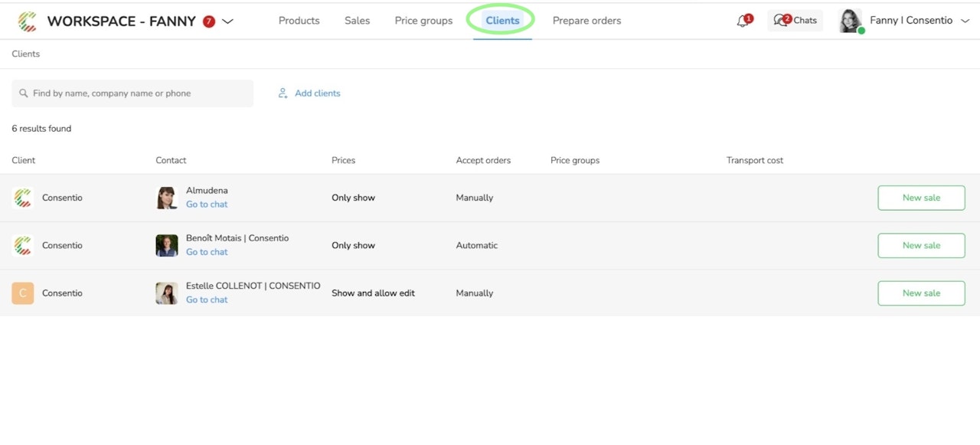Open the Prepare orders tab
Viewport: 980px width, 445px height.
(586, 21)
